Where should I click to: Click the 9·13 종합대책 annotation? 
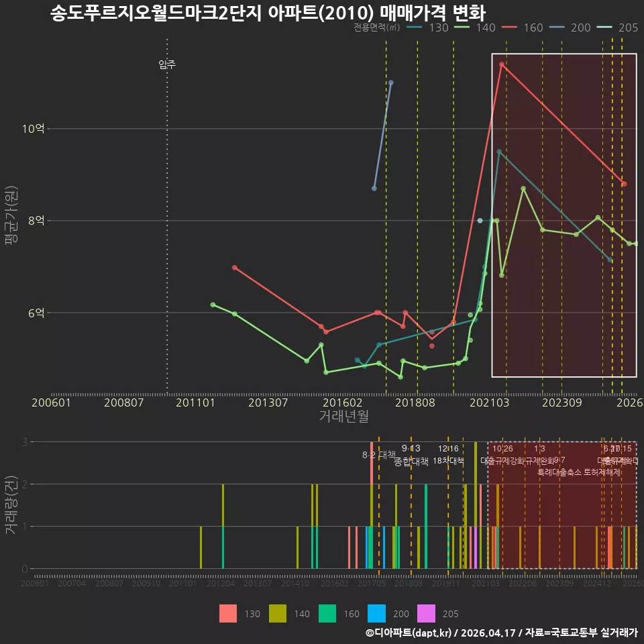click(x=411, y=455)
